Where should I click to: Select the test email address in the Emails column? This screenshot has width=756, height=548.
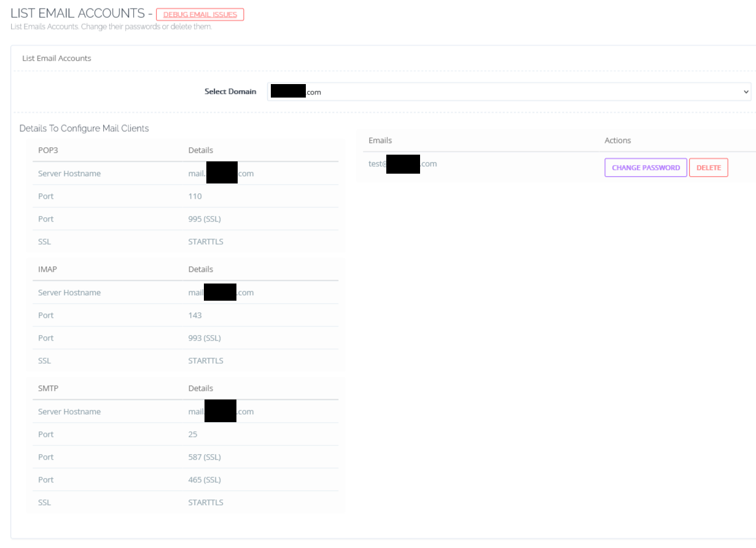tap(402, 163)
